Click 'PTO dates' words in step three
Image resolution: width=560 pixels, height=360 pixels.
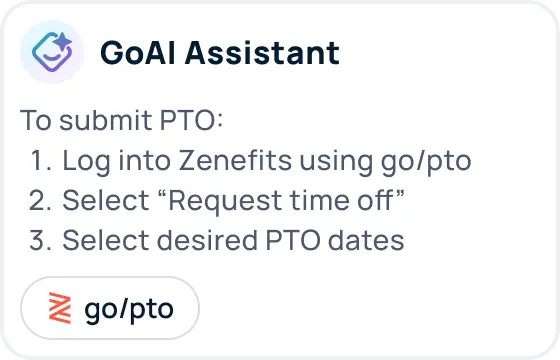(x=335, y=240)
